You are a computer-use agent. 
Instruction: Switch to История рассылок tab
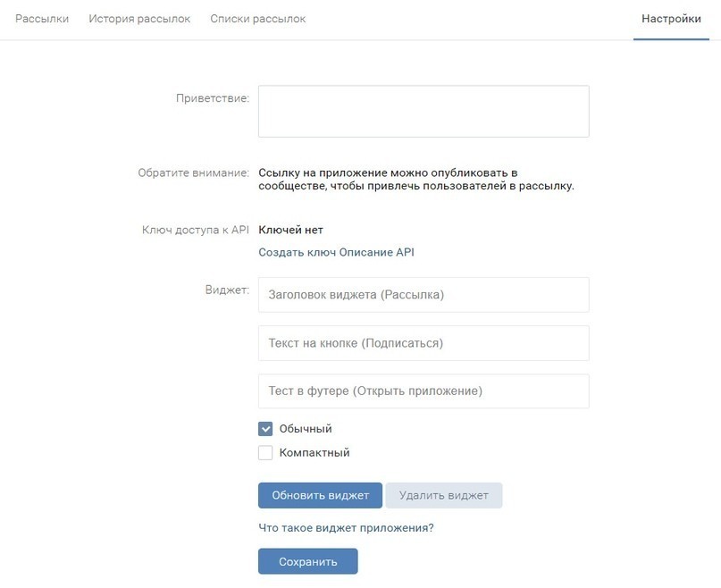(x=139, y=19)
